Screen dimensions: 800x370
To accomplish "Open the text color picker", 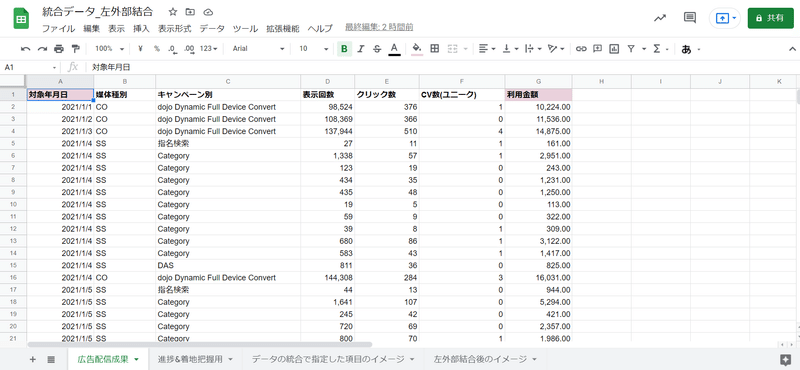I will (x=394, y=49).
